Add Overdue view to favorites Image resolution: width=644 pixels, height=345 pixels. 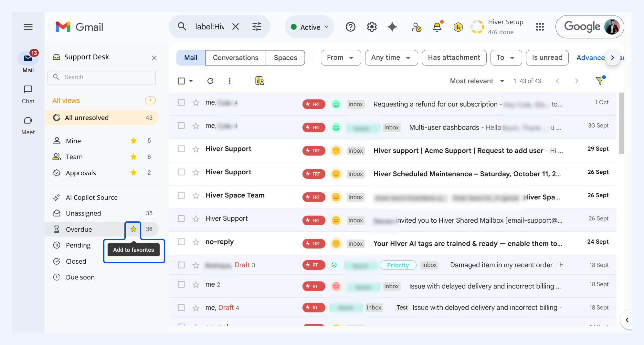133,229
